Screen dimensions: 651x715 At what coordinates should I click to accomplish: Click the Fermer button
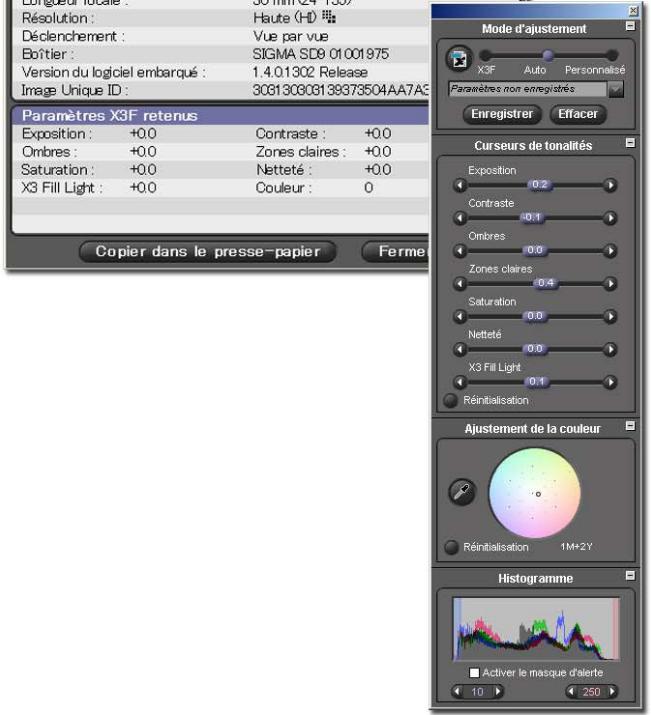[x=396, y=252]
